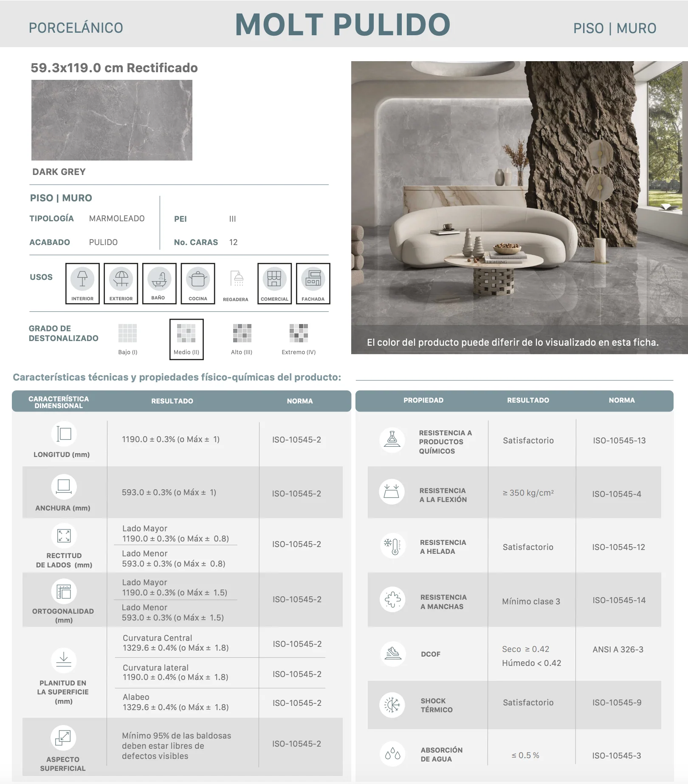Click the living room ambient photo

519,208
